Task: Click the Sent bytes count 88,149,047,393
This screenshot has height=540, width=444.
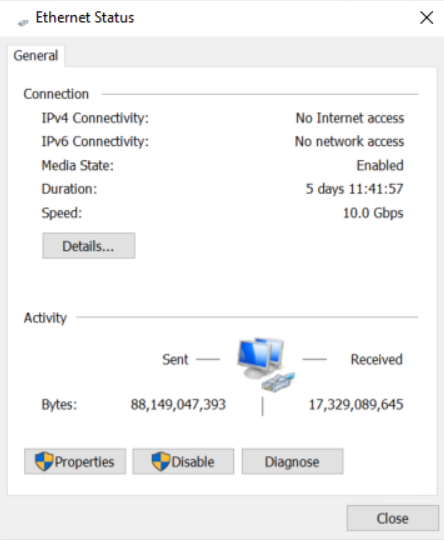Action: [178, 405]
